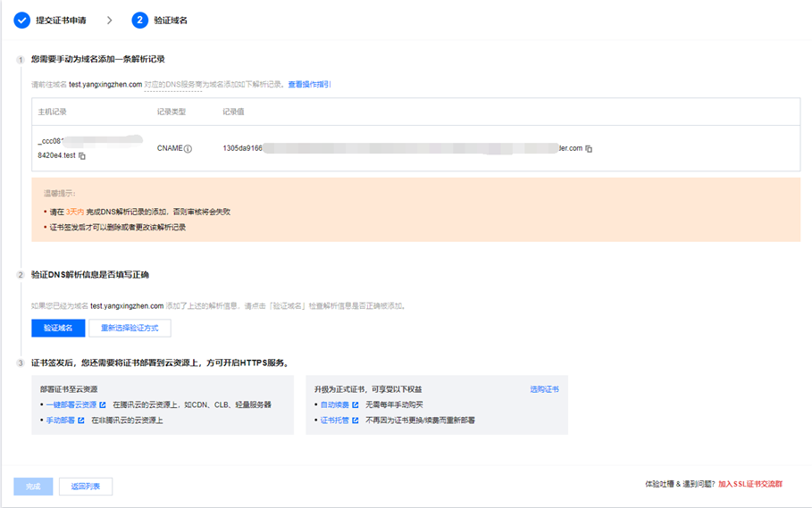Image resolution: width=812 pixels, height=508 pixels.
Task: Open the 自动续费 link
Action: tap(334, 404)
